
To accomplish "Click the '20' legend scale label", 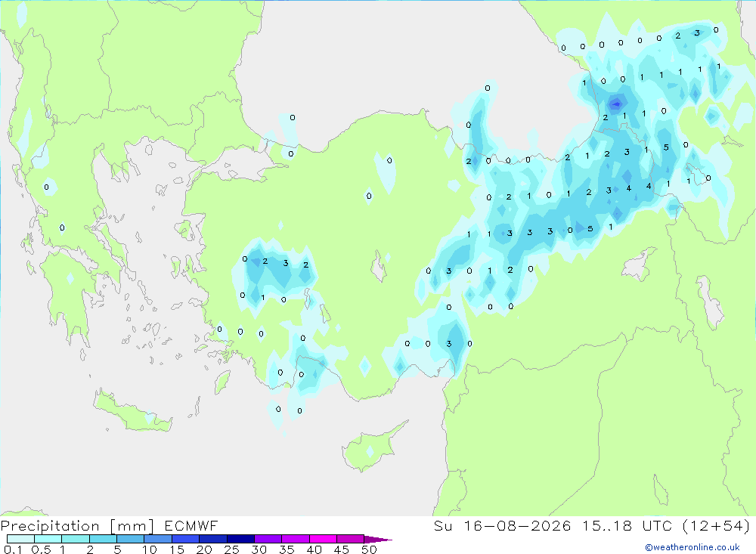I will point(204,549).
